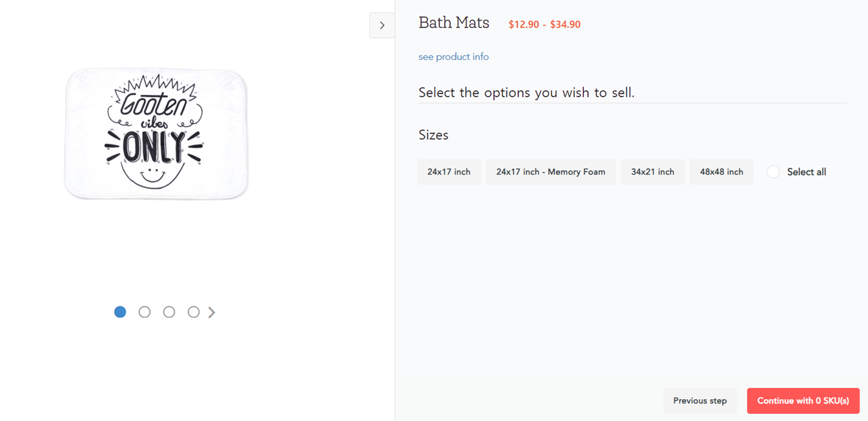The height and width of the screenshot is (421, 868).
Task: Open the see product info link
Action: 453,57
